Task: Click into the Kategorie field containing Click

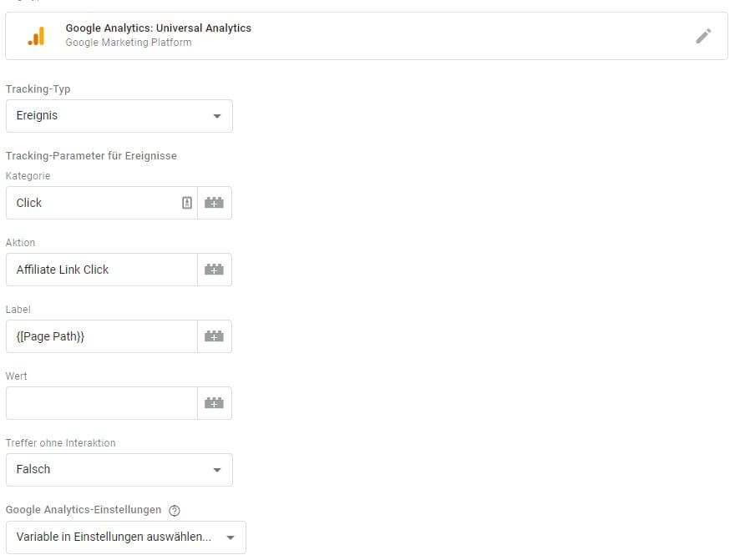Action: tap(92, 203)
